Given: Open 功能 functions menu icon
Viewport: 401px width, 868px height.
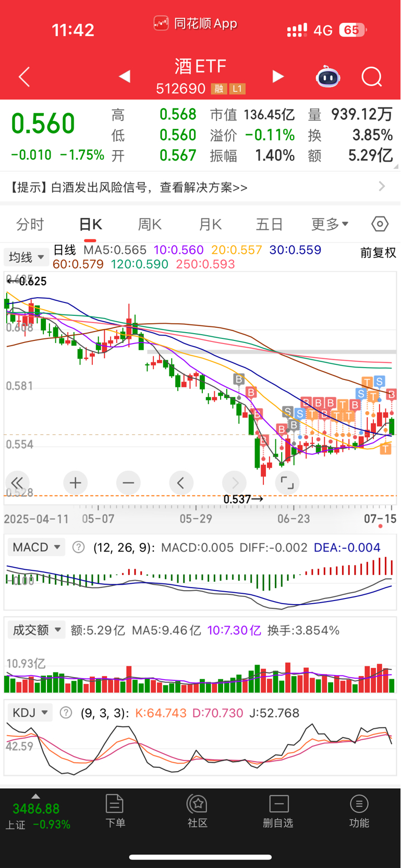Looking at the screenshot, I should 359,811.
